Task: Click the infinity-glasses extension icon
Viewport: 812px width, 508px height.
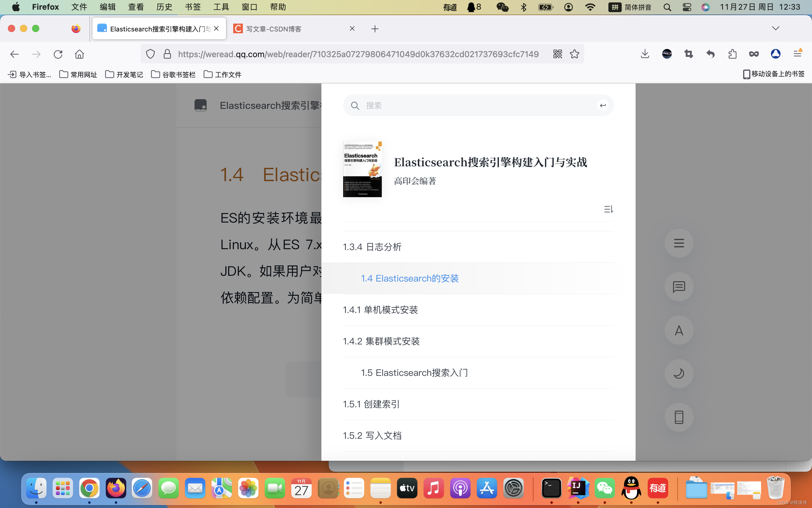Action: 754,54
